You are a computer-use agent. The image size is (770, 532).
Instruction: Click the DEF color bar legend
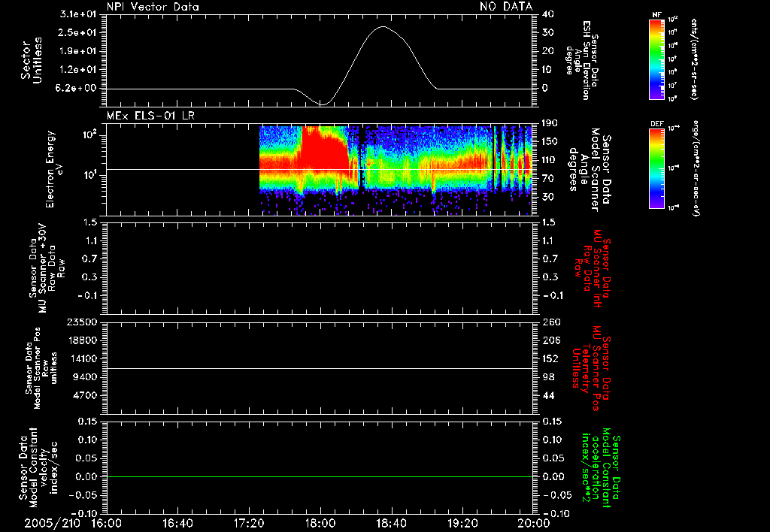(x=656, y=168)
